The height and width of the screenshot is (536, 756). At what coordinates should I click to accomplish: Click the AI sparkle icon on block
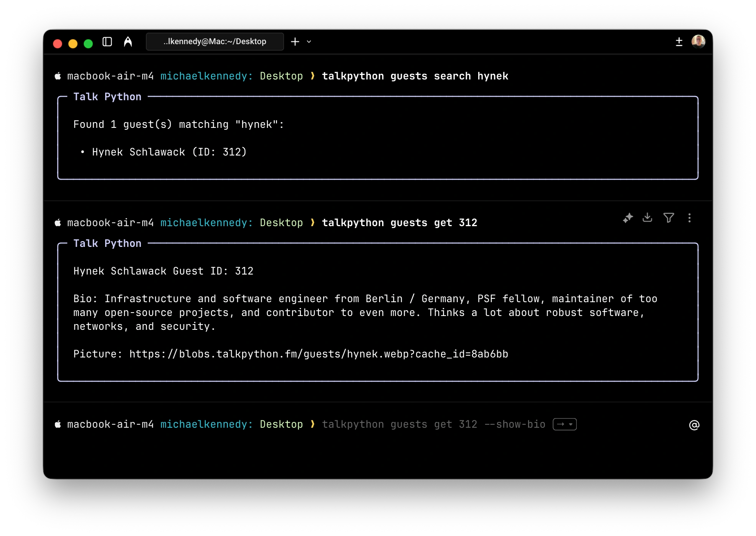point(628,218)
